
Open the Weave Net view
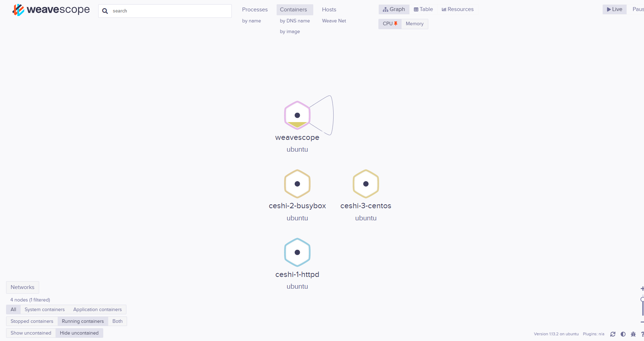pyautogui.click(x=334, y=21)
